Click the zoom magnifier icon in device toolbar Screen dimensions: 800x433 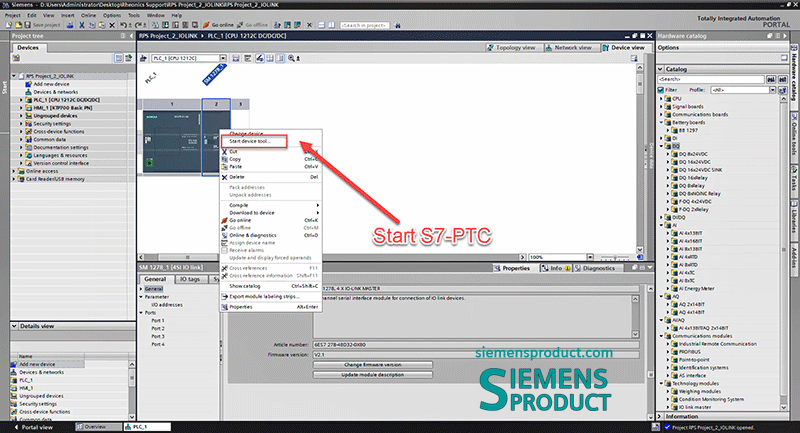pos(291,58)
